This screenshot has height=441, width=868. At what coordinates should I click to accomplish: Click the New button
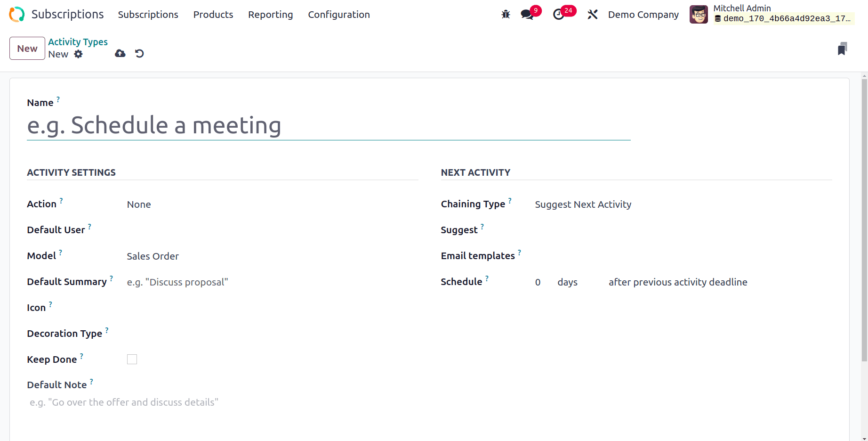point(27,49)
